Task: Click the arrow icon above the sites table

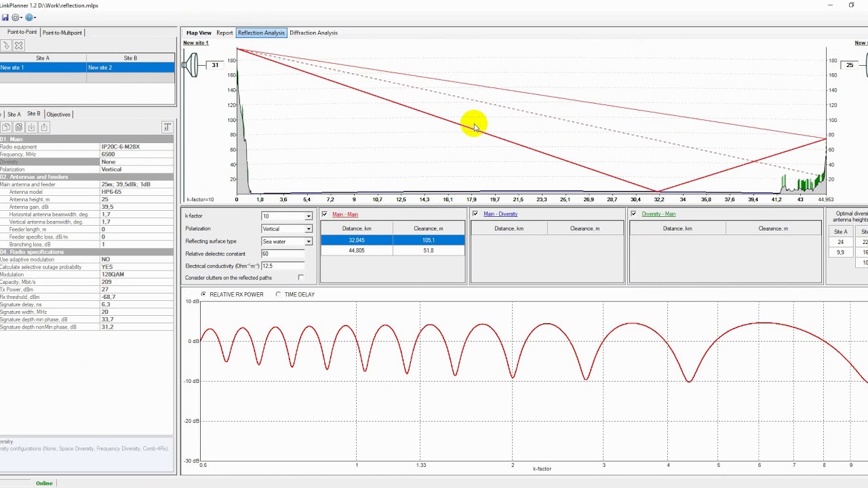Action: [x=5, y=45]
